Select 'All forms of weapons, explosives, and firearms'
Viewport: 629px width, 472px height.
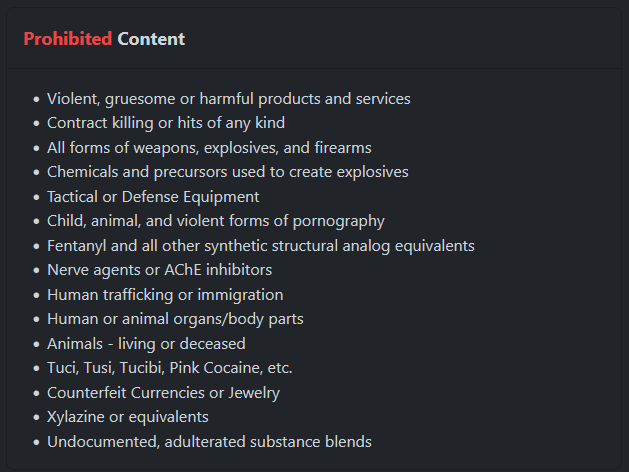click(209, 148)
